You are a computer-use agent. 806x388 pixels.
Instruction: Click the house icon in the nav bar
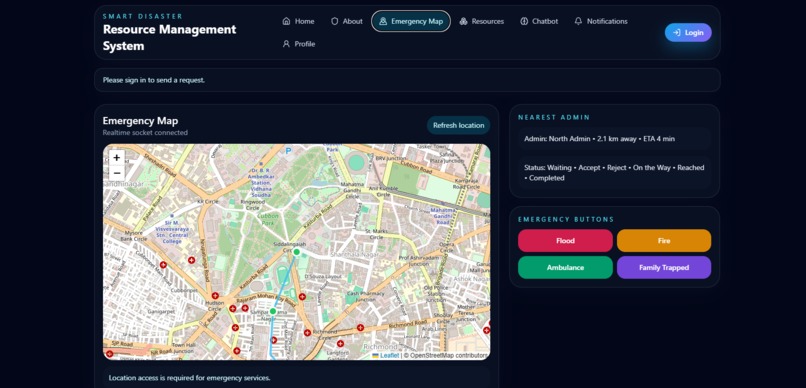point(286,21)
